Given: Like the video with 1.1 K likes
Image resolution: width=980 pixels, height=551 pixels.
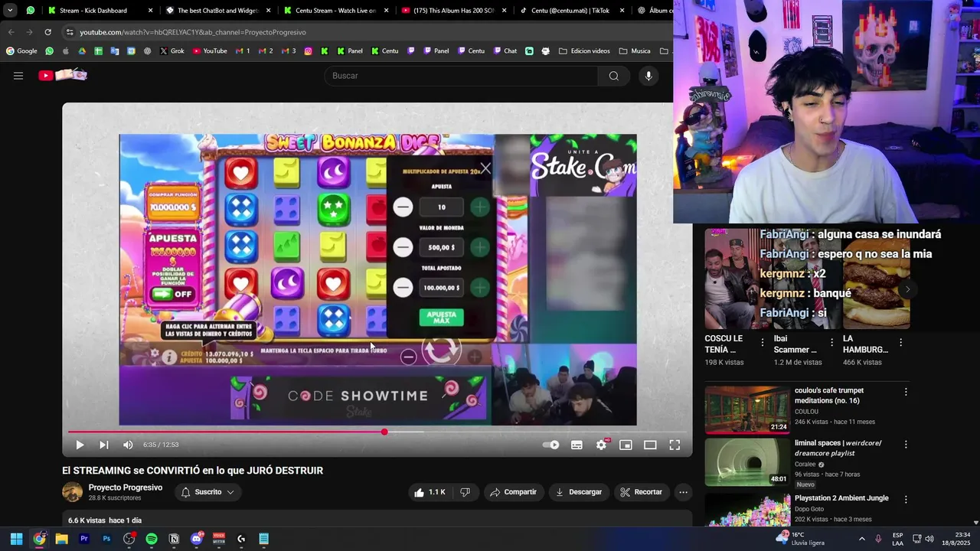Looking at the screenshot, I should click(430, 492).
